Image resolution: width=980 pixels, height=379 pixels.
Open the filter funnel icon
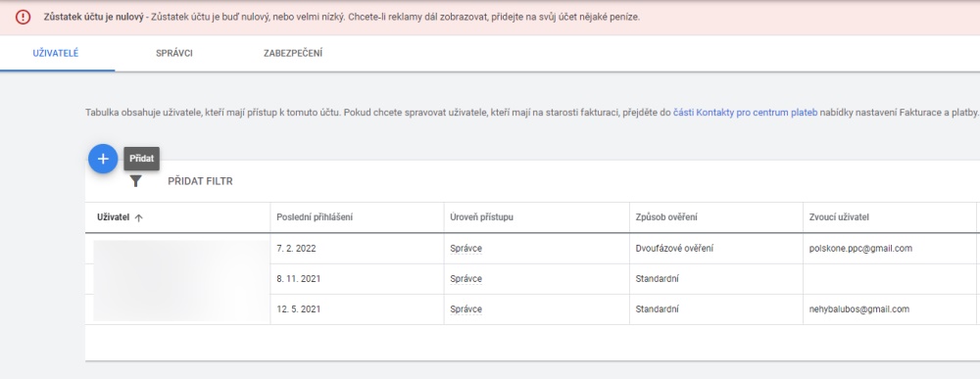[135, 182]
